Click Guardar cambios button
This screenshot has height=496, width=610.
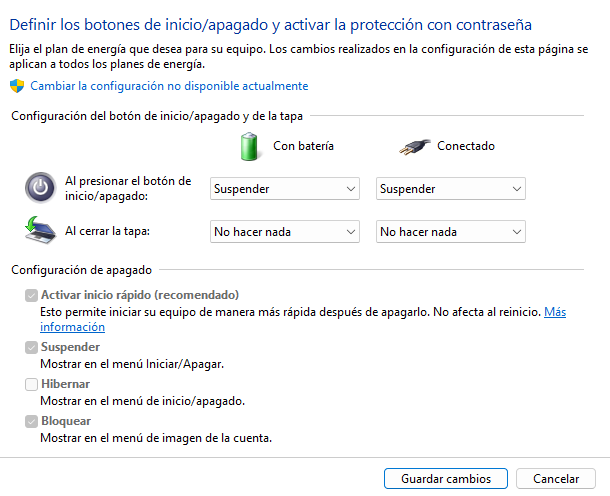pos(446,478)
